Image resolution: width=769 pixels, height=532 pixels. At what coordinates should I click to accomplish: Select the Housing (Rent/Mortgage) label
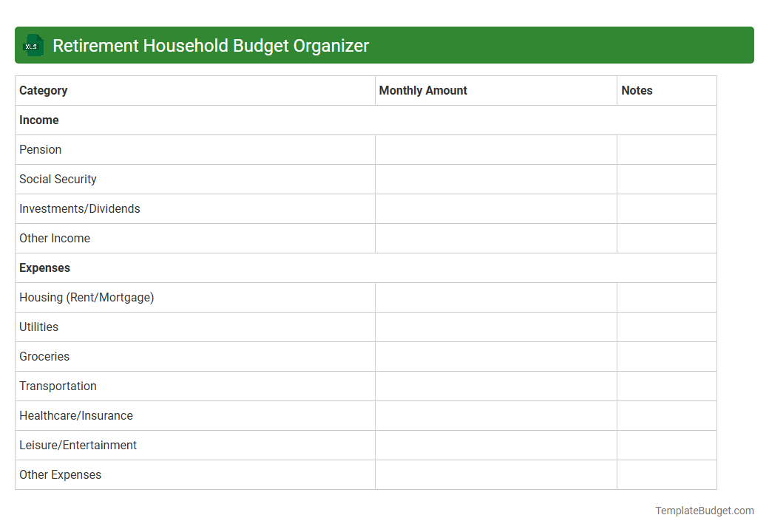tap(87, 297)
